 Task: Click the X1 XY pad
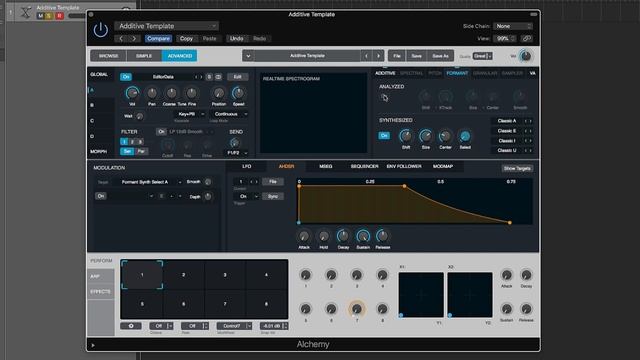click(x=421, y=295)
